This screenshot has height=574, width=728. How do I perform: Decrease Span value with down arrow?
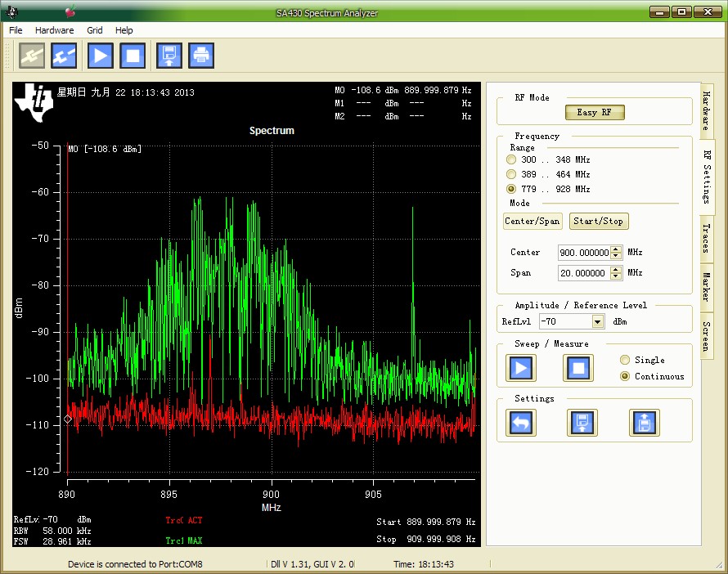coord(617,276)
